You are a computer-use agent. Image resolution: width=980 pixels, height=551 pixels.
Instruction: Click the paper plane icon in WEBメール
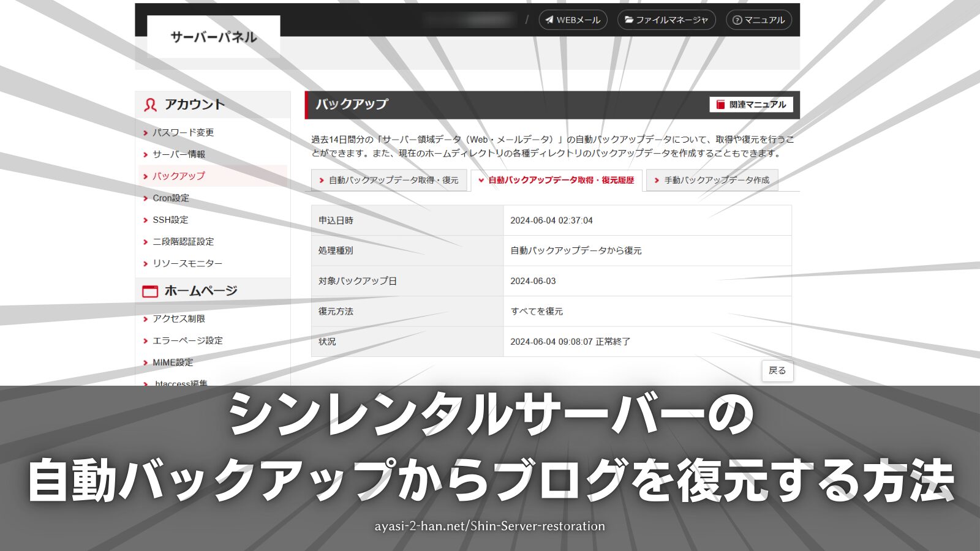coord(549,20)
